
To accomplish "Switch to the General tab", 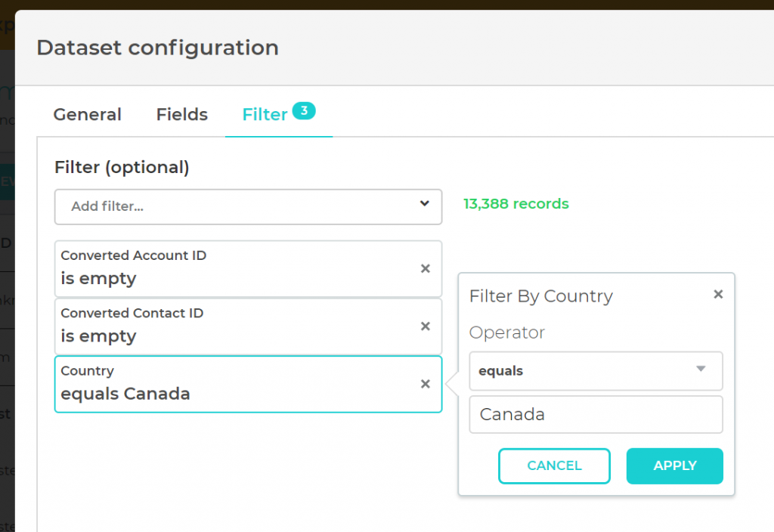I will pyautogui.click(x=87, y=115).
